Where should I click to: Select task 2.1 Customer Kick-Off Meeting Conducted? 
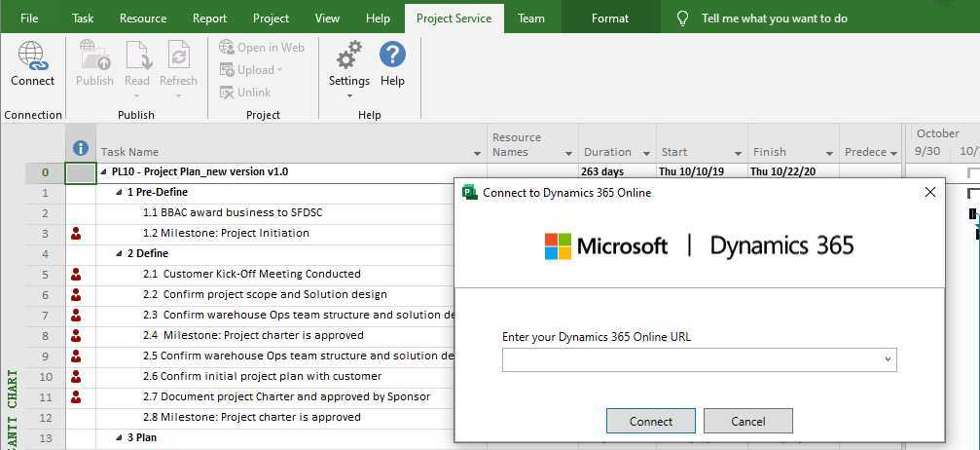point(252,274)
